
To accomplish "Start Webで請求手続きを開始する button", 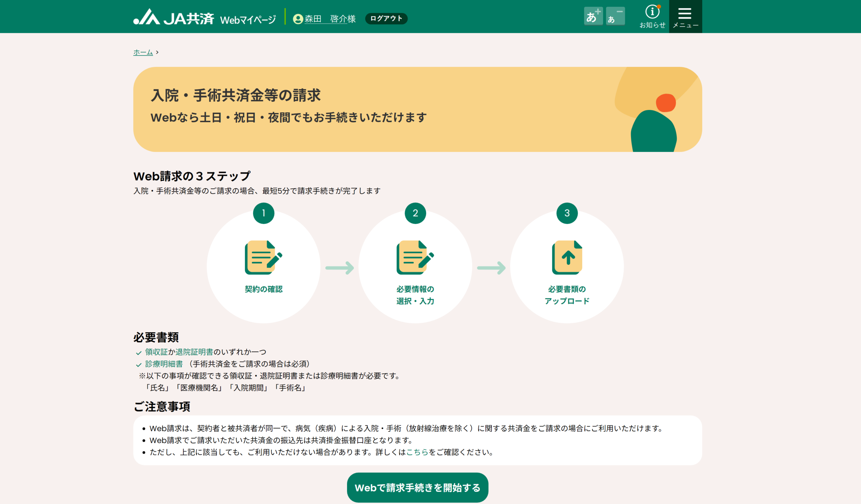I will click(417, 487).
